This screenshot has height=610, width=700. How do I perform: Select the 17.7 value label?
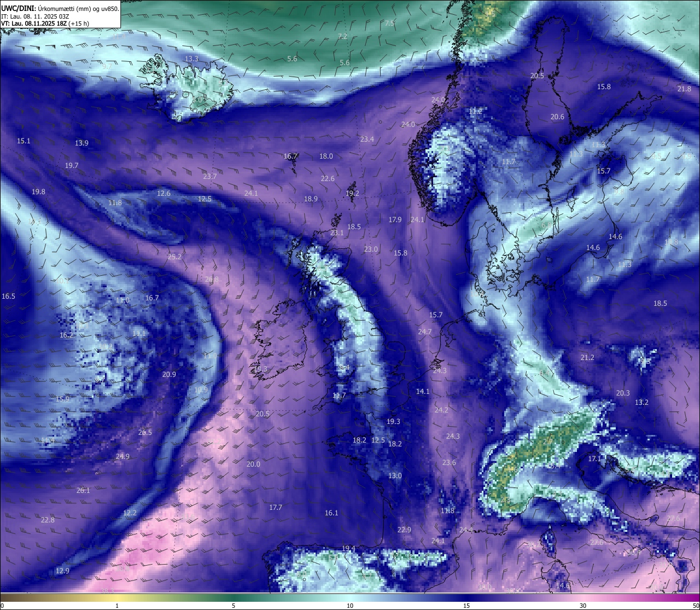(x=275, y=507)
